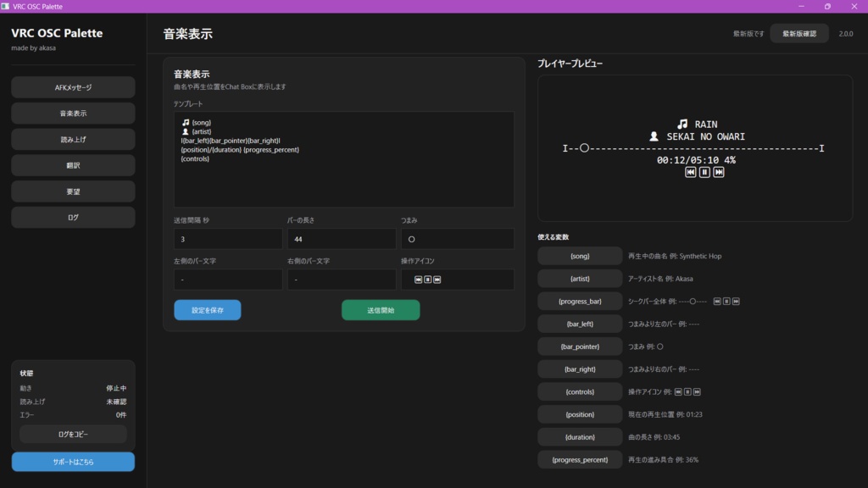This screenshot has width=868, height=488.
Task: Focus the つまみ field
Action: point(458,239)
